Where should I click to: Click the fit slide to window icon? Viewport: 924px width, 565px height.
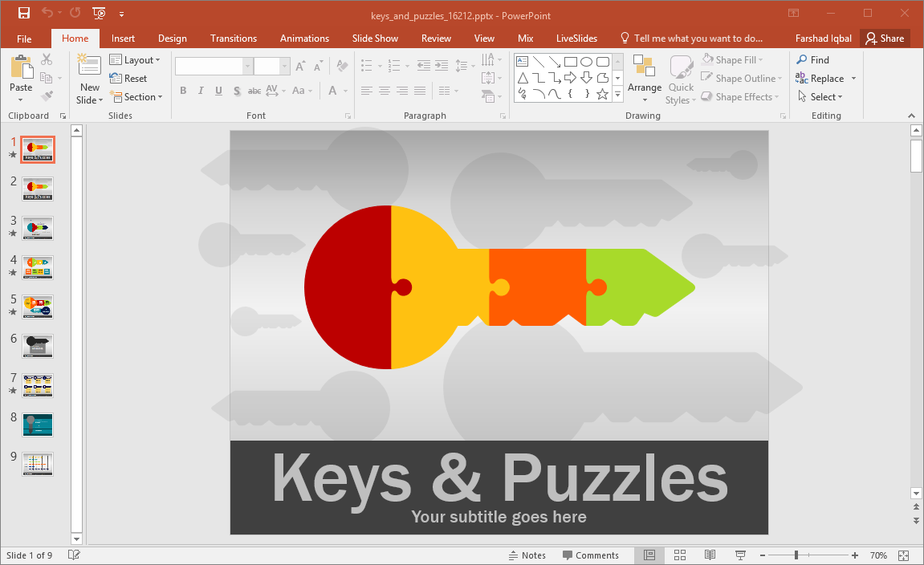(x=903, y=555)
